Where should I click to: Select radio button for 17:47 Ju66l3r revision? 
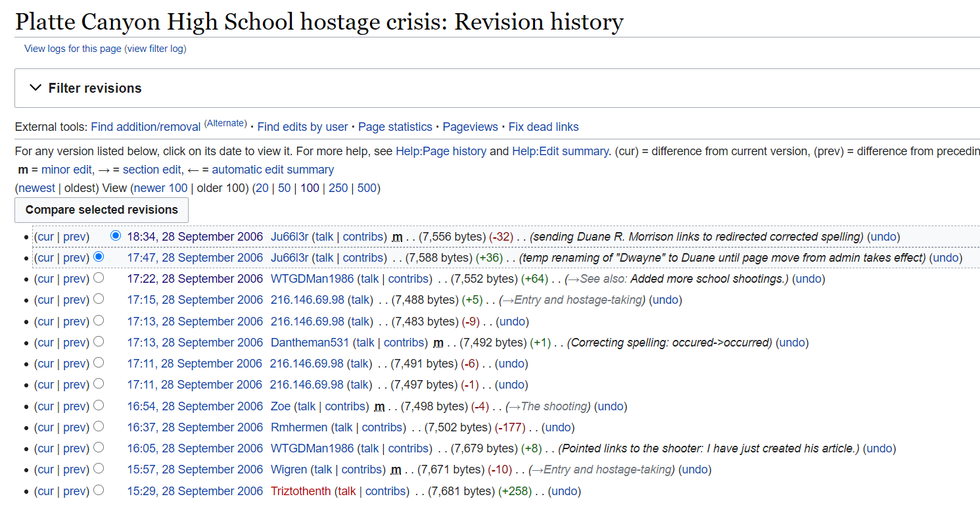(99, 256)
